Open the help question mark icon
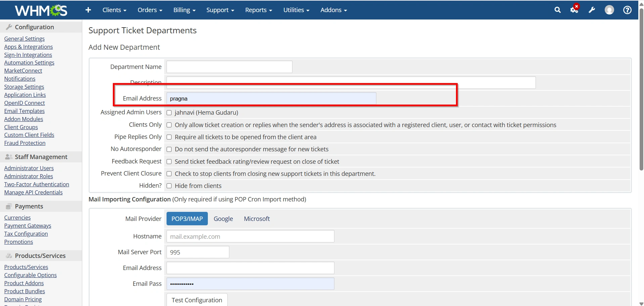The width and height of the screenshot is (644, 306). 627,10
